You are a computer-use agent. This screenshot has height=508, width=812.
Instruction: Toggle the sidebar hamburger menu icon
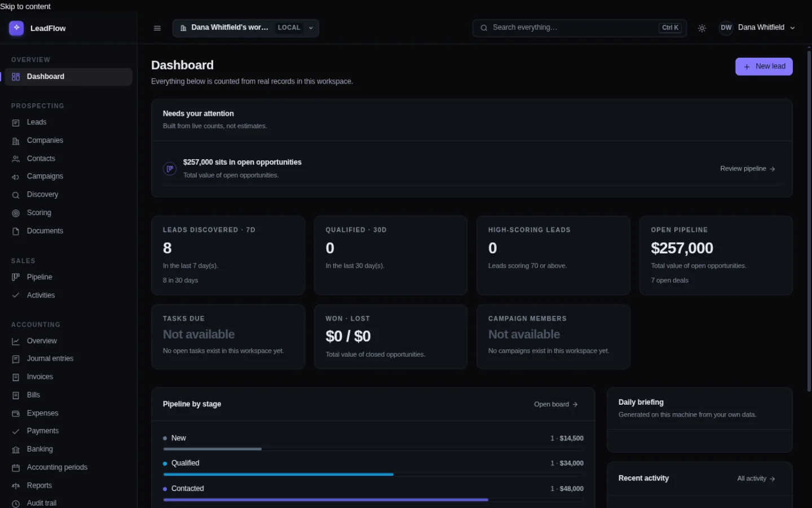pyautogui.click(x=157, y=28)
